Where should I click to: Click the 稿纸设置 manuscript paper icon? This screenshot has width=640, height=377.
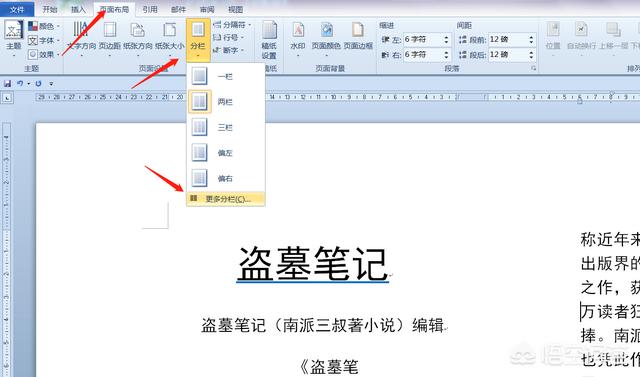pos(269,40)
